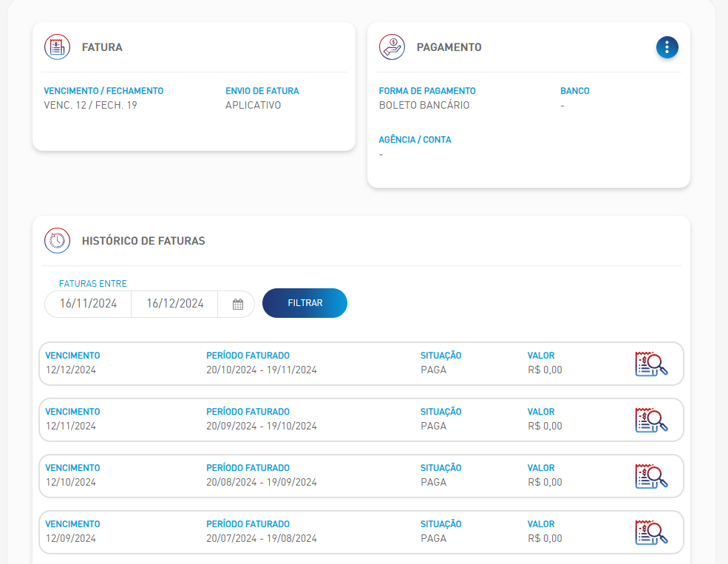This screenshot has width=728, height=564.
Task: Click the AGÊNCIA / CONTA label
Action: (415, 140)
